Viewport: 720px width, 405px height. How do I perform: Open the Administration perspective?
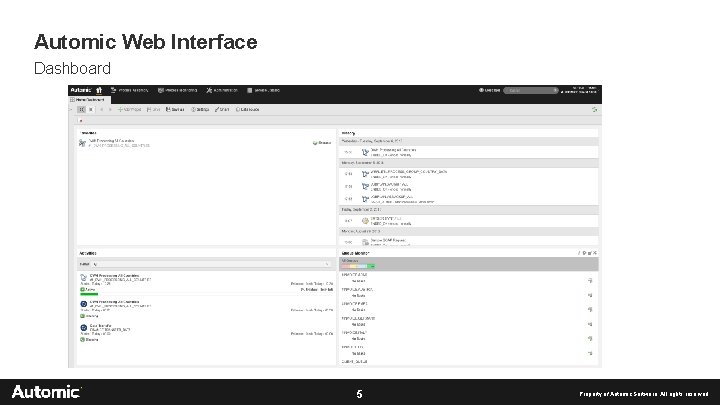(222, 90)
